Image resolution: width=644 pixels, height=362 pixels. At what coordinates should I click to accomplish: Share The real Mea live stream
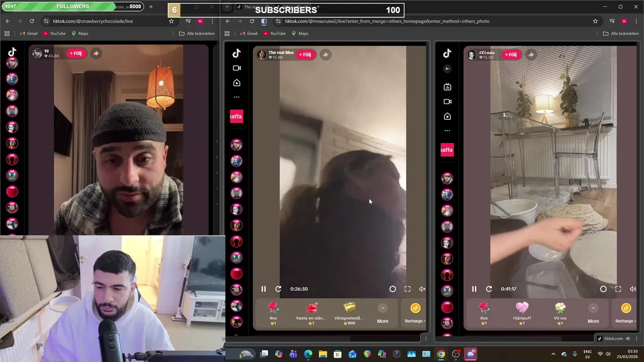326,54
